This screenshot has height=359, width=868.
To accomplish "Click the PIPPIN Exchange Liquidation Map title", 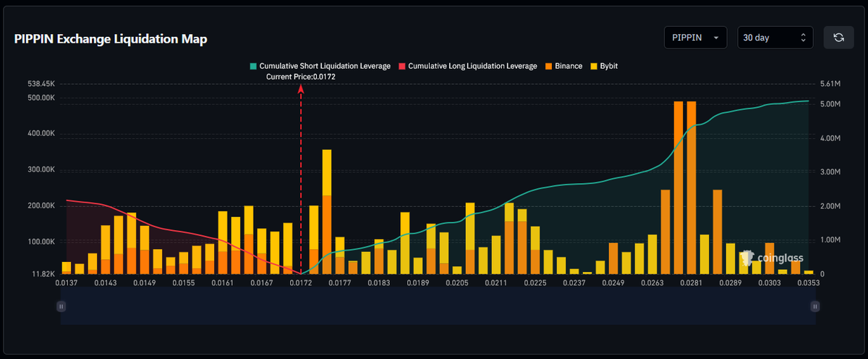I will [x=111, y=39].
